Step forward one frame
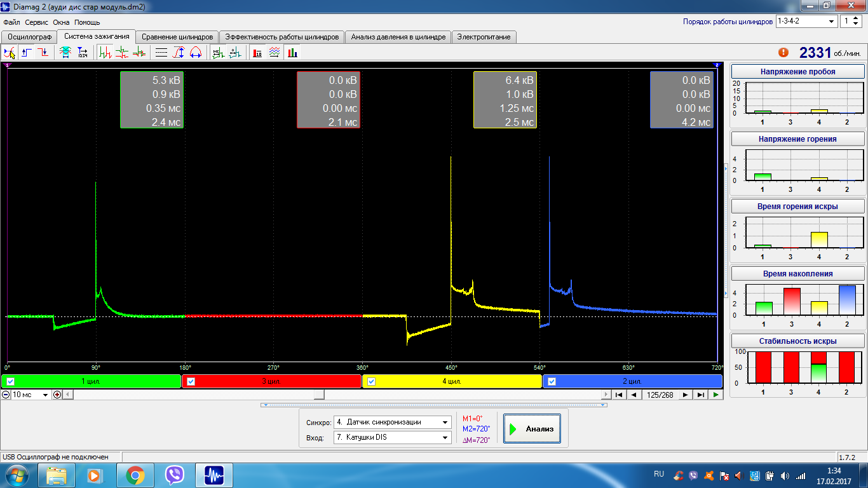The image size is (868, 488). [685, 395]
